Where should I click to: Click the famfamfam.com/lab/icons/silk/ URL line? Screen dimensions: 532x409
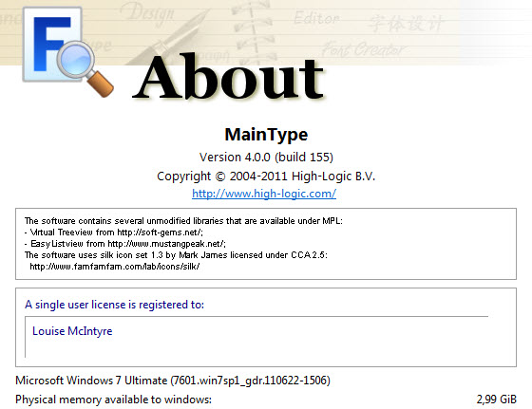click(115, 267)
